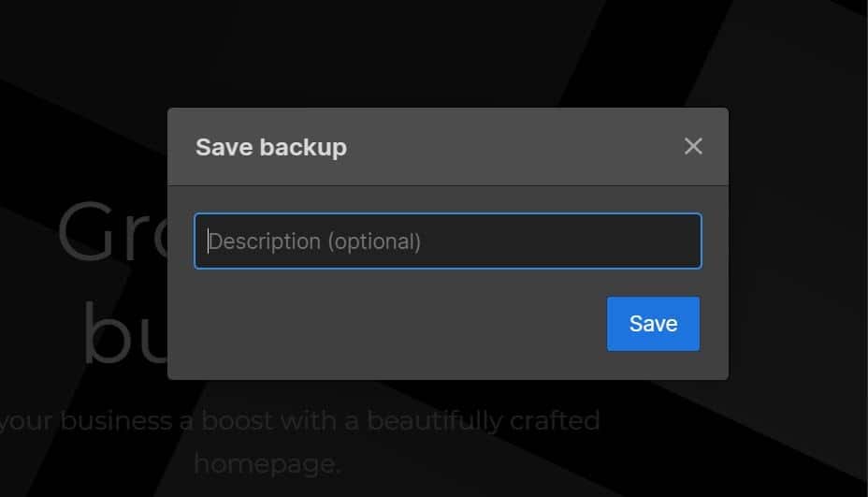This screenshot has width=868, height=497.
Task: Click the "Save backup" dialog title
Action: coord(270,147)
